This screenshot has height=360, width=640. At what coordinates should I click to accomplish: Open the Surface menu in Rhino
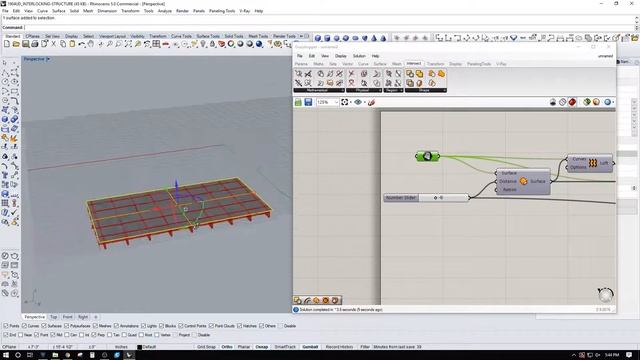point(58,11)
